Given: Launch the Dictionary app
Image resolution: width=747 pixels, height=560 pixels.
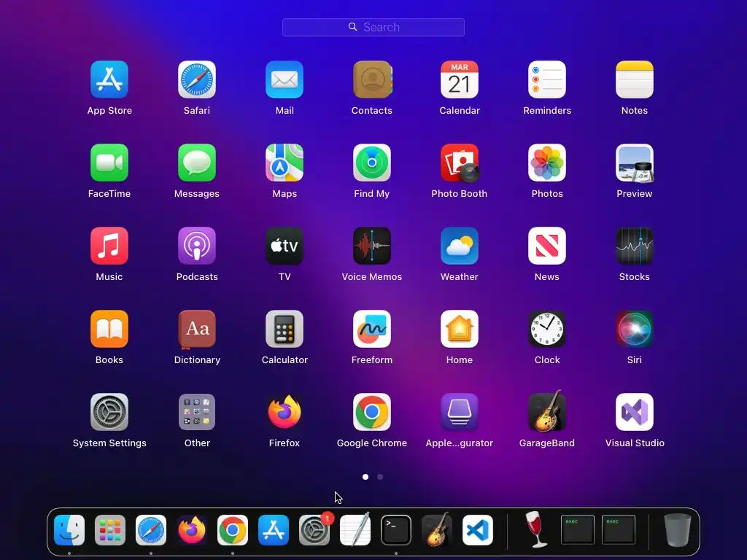Looking at the screenshot, I should (x=197, y=329).
